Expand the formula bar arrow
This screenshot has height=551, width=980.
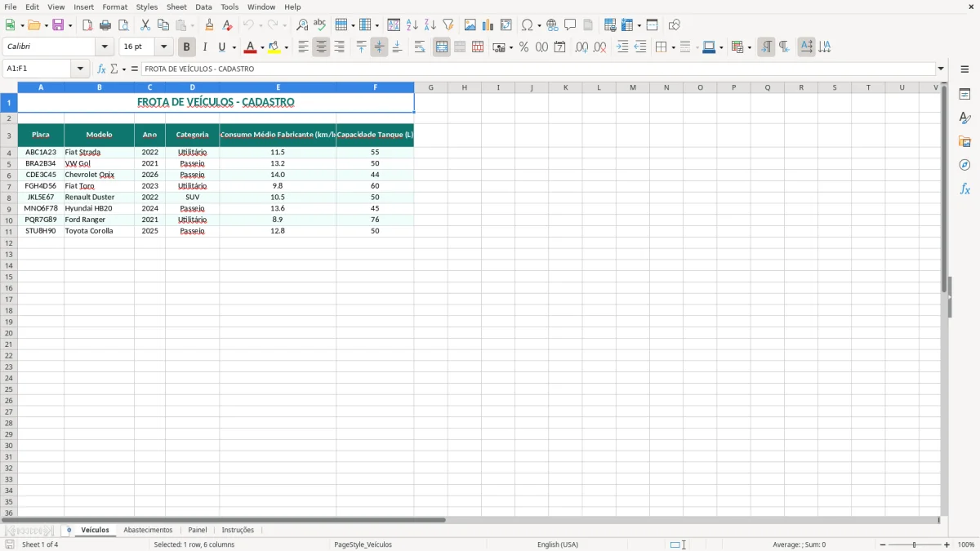(x=941, y=69)
